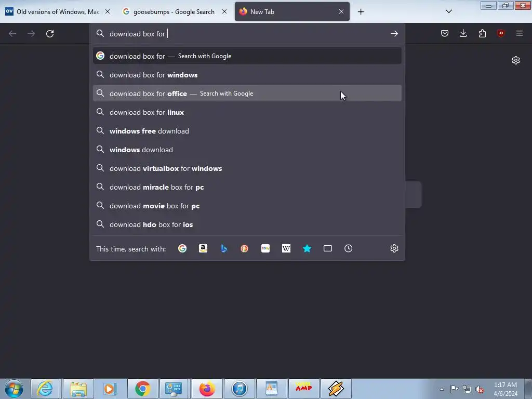532x399 pixels.
Task: Open the Windows Start menu
Action: click(14, 389)
